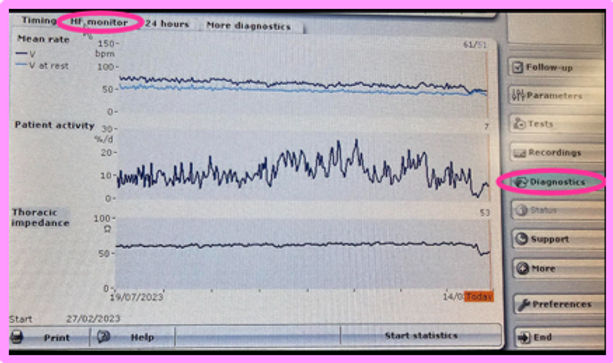Open the Parameters section
This screenshot has height=363, width=613.
click(555, 96)
